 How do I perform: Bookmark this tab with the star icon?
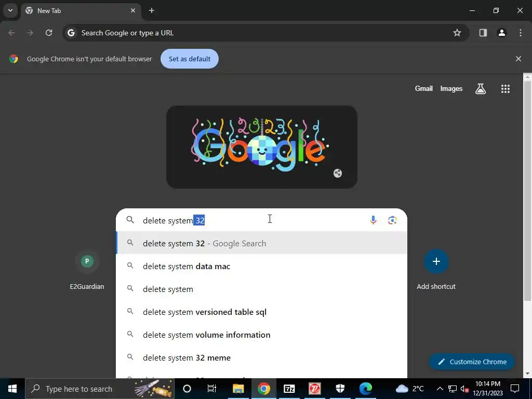pos(457,33)
